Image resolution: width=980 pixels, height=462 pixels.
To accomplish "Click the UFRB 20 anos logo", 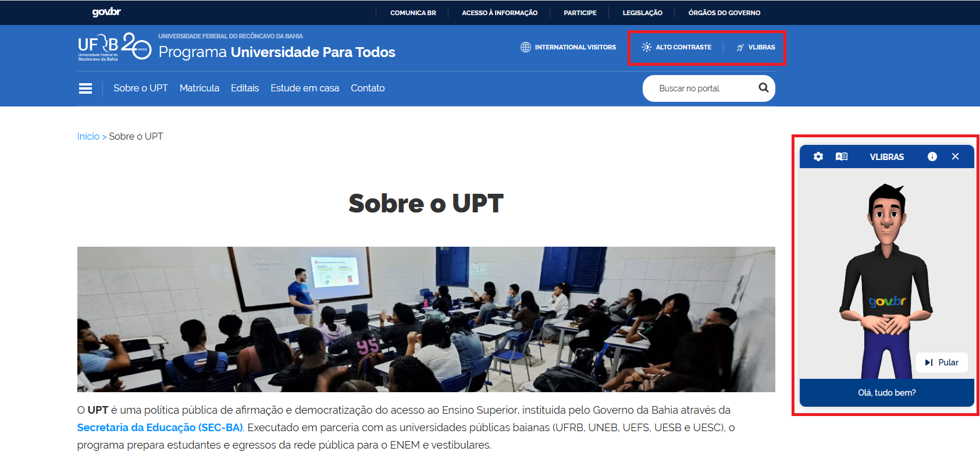I will point(115,47).
